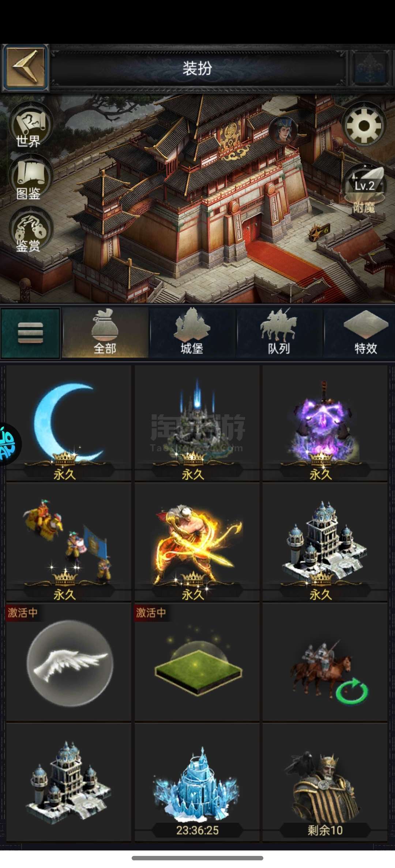Open the 世界 world icon
The height and width of the screenshot is (868, 395).
pos(30,126)
